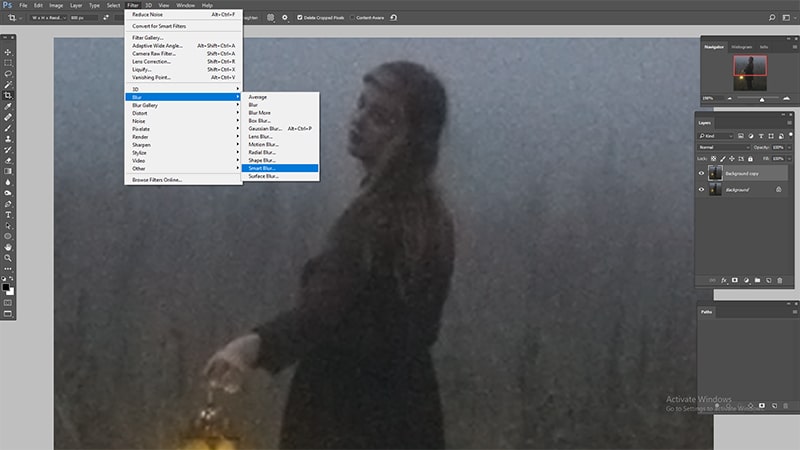Screen dimensions: 800x450
Task: Delete layer with trash icon
Action: coord(780,280)
